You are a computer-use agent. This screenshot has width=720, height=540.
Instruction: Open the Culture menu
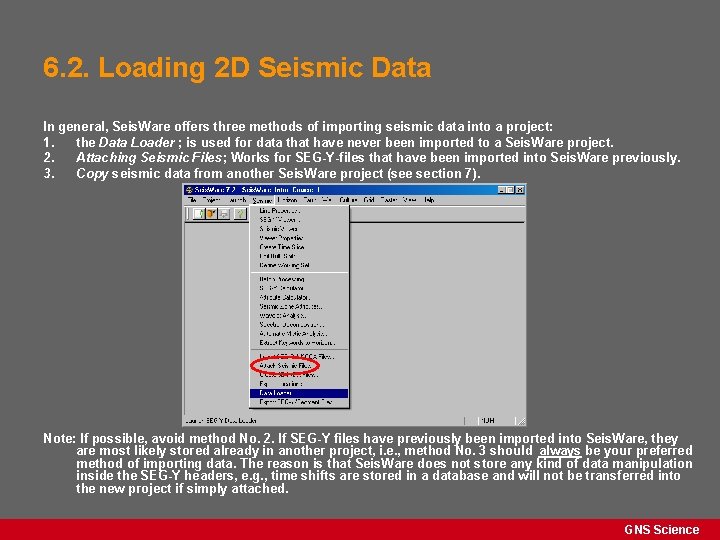pyautogui.click(x=348, y=200)
